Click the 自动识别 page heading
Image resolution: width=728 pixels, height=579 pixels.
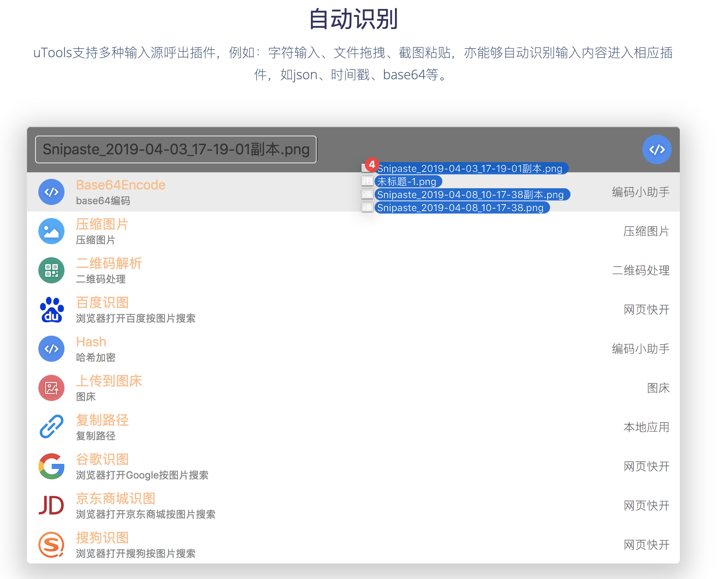click(x=353, y=19)
